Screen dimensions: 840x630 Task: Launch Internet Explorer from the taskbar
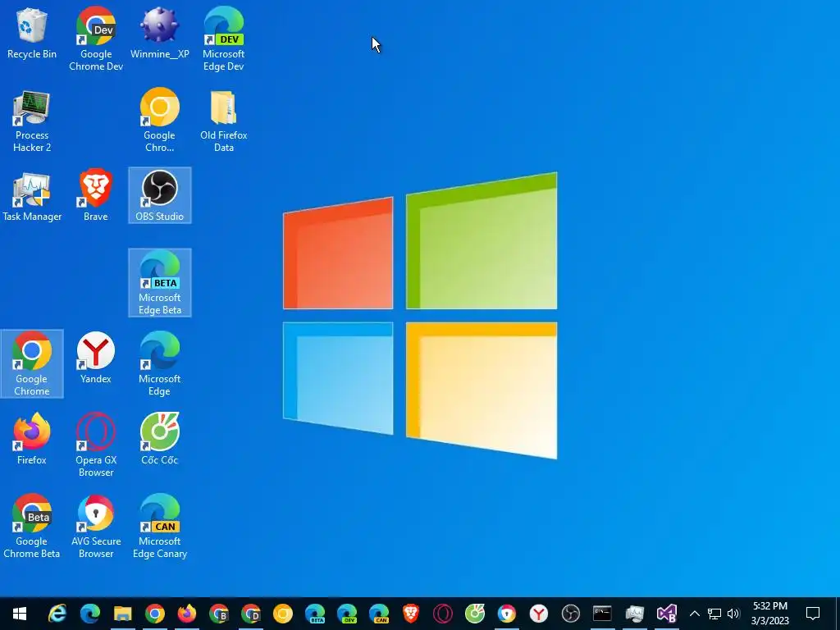click(58, 614)
